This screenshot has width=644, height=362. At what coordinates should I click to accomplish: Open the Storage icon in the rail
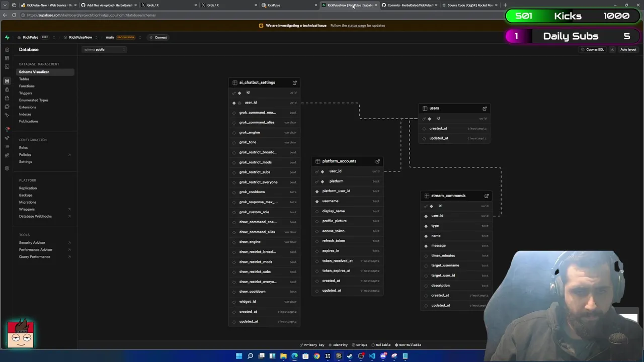click(7, 98)
